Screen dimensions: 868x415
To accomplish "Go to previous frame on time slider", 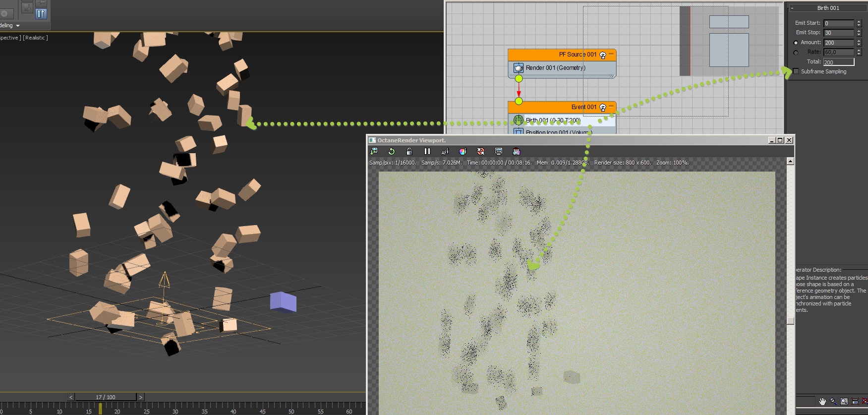I will click(71, 397).
